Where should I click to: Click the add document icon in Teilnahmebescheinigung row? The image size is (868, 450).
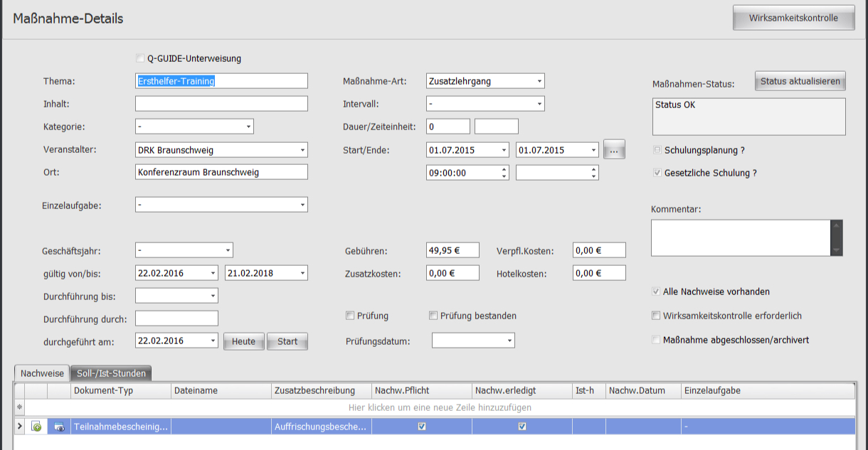coord(36,427)
